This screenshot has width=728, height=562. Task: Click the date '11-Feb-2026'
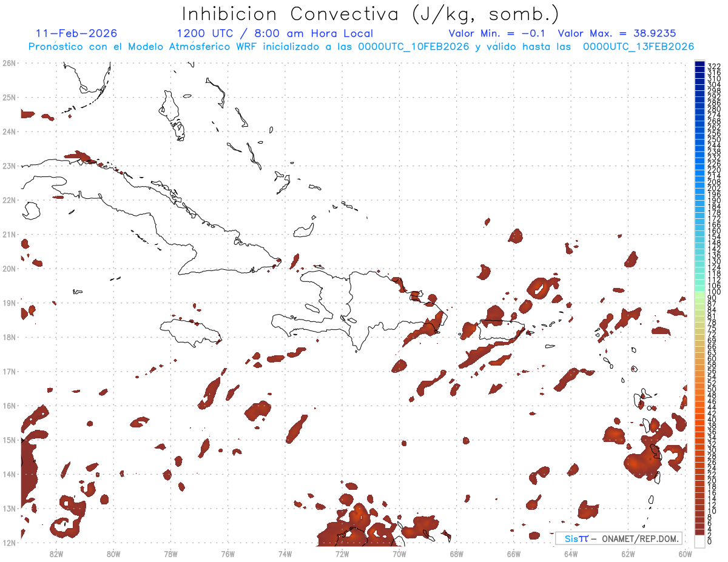(76, 33)
